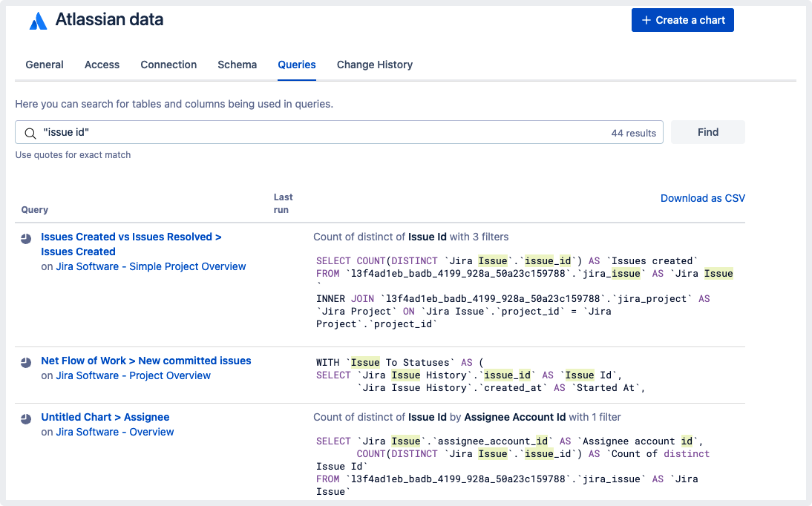Go to the Connection tab
Screen dimensions: 812x506
[x=168, y=65]
